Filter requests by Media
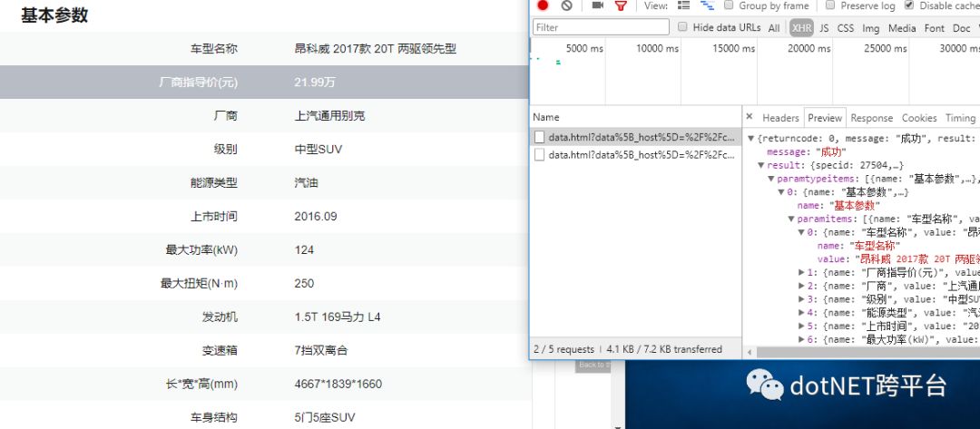Viewport: 980px width, 429px height. 902,27
